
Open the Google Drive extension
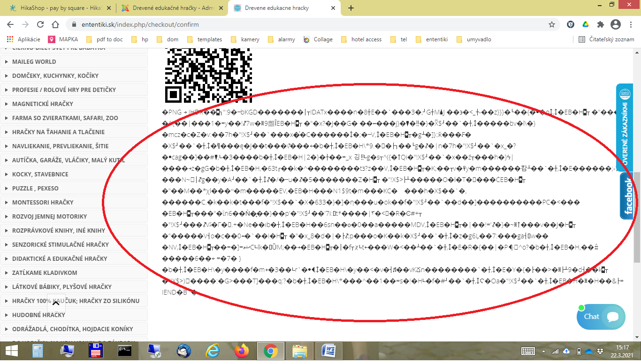coord(586,24)
